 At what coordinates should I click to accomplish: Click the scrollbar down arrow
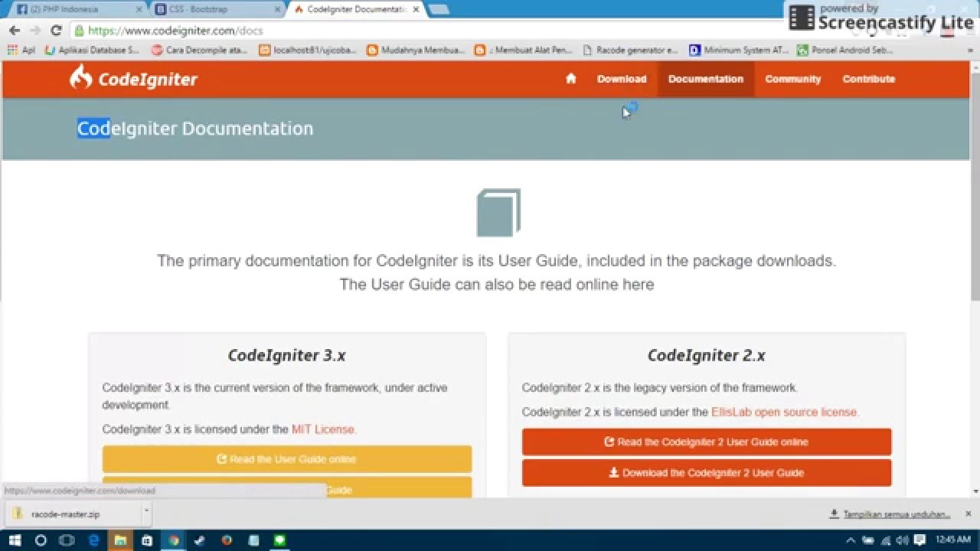(x=975, y=491)
